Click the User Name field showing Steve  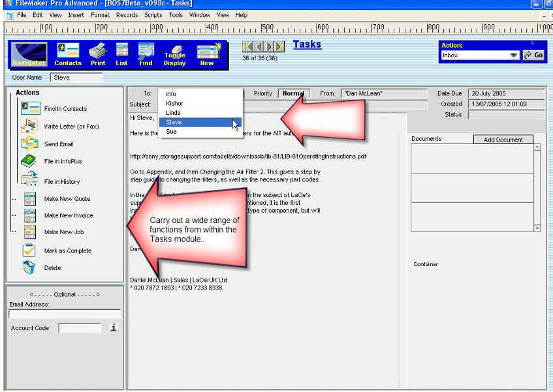(76, 78)
